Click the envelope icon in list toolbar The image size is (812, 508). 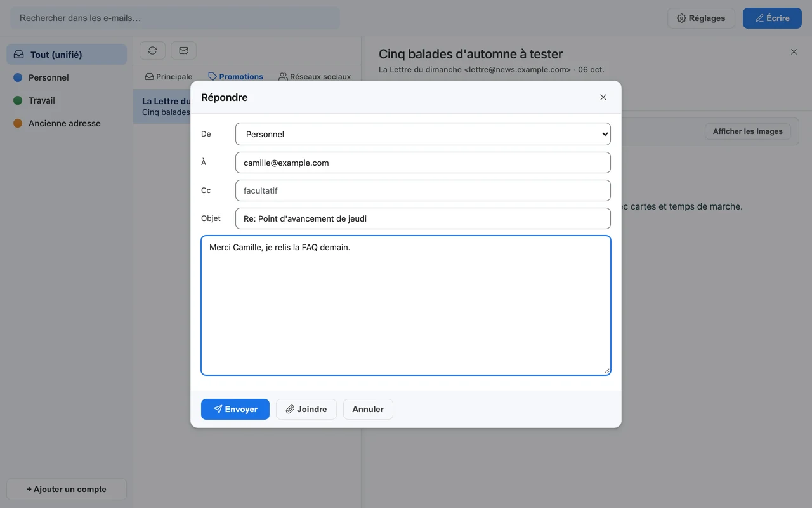pos(183,50)
